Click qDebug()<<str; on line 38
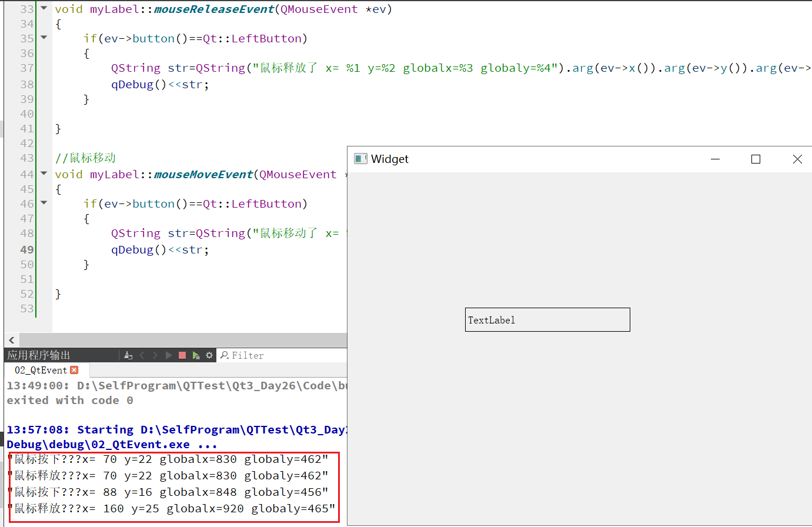812x527 pixels. coord(160,85)
